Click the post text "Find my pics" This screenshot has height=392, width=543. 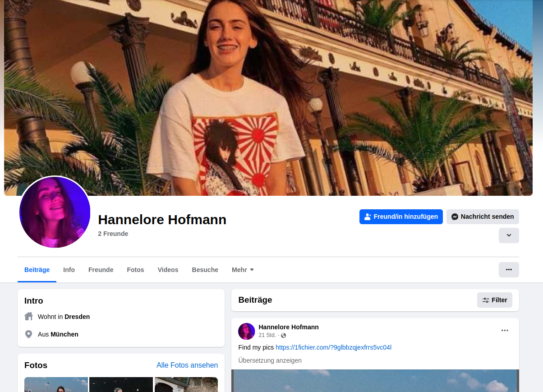tap(256, 347)
